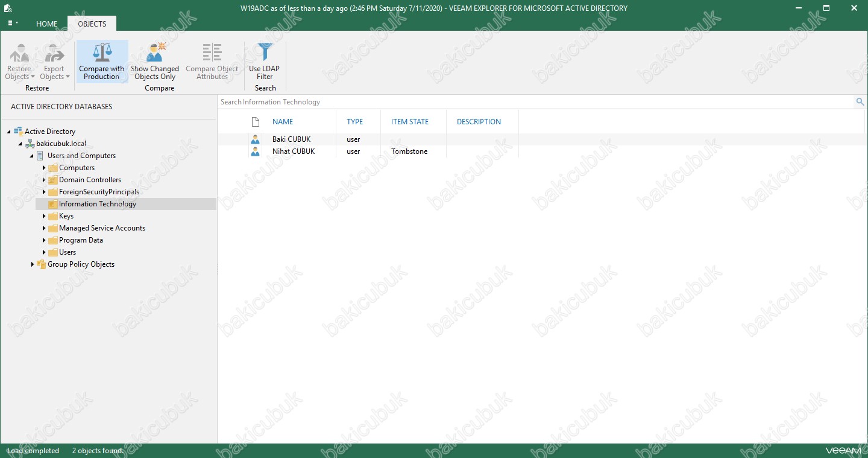Toggle Show Changed Objects Only
This screenshot has width=868, height=458.
[x=155, y=62]
